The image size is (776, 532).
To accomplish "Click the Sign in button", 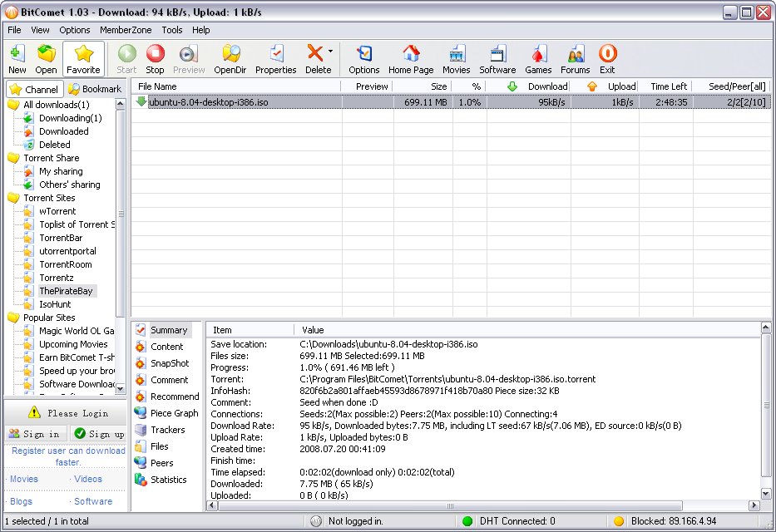I will pyautogui.click(x=35, y=434).
